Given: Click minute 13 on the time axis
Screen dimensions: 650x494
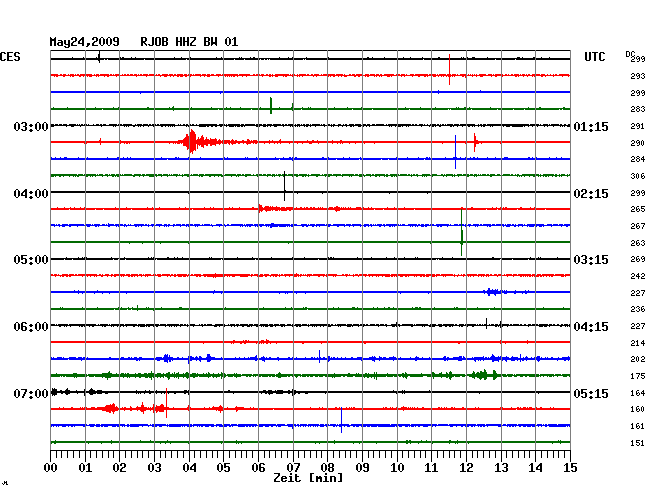Looking at the screenshot, I should 501,468.
